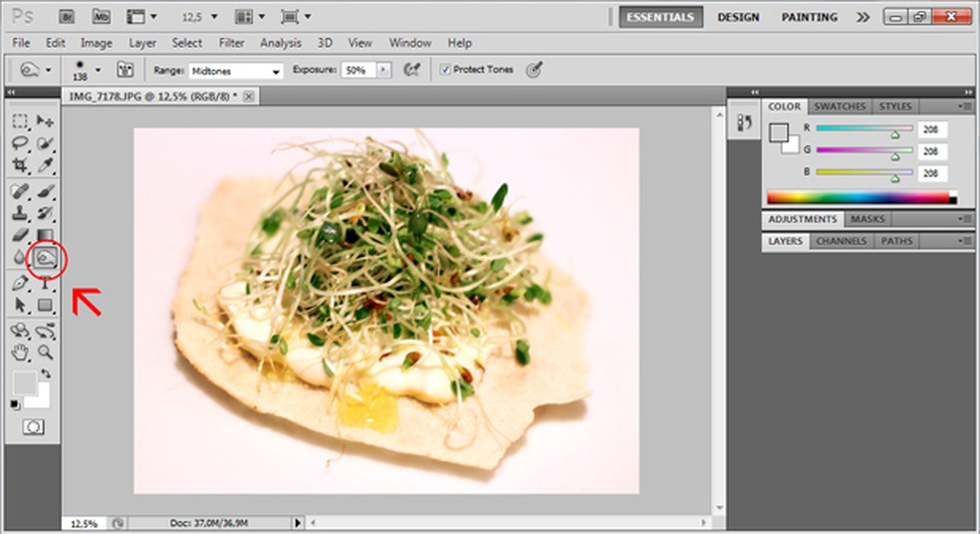Click the color spectrum ramp bar
Screen dimensions: 980x534
click(x=860, y=197)
